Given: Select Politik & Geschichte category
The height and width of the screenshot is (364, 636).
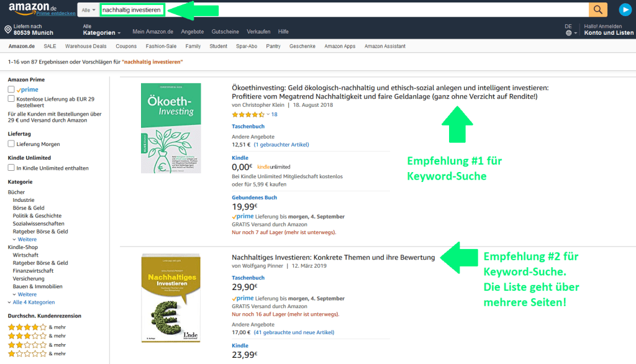Looking at the screenshot, I should point(37,216).
